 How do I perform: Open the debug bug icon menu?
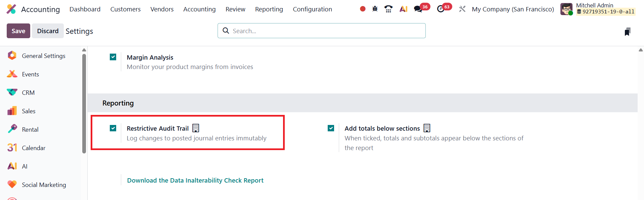[375, 9]
